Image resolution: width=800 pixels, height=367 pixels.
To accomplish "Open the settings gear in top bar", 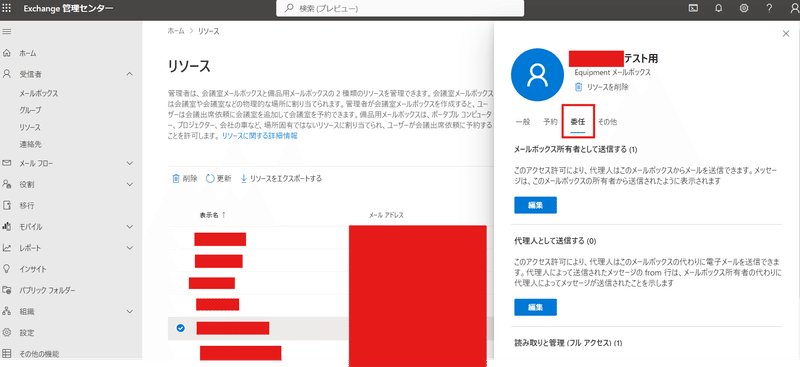I will pyautogui.click(x=744, y=8).
